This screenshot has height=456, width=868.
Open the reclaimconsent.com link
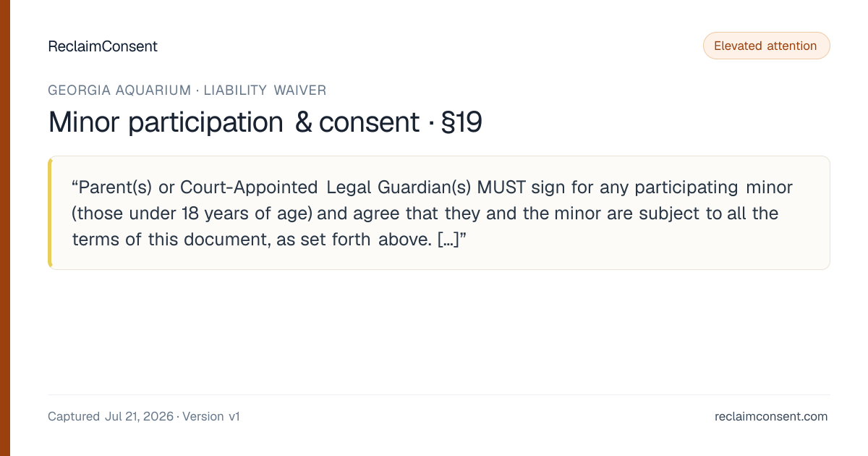(x=771, y=416)
